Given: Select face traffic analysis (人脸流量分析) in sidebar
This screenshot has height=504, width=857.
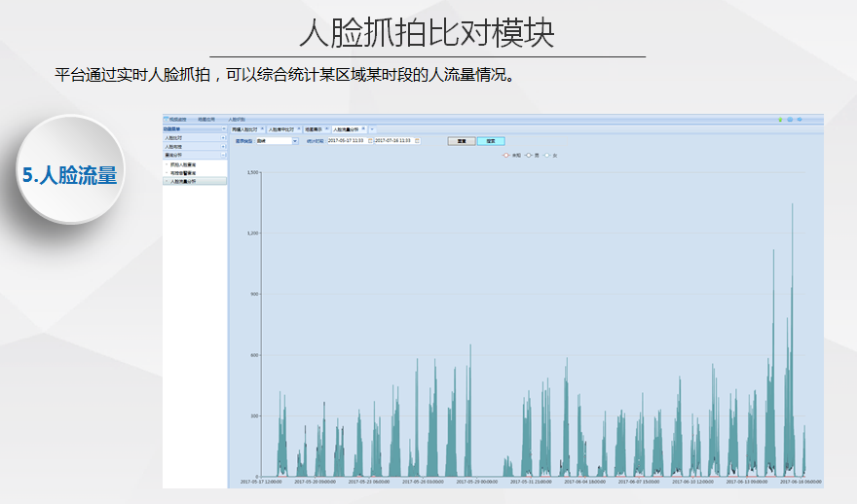Looking at the screenshot, I should coord(195,181).
